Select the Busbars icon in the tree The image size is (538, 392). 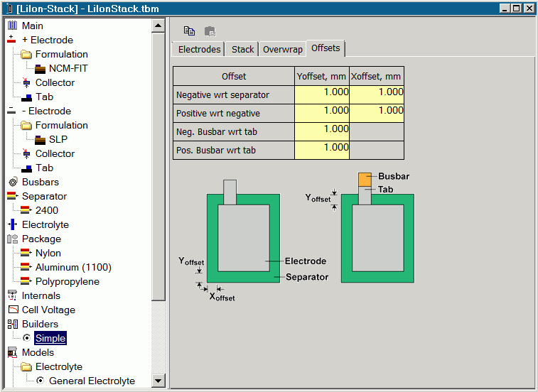[12, 182]
